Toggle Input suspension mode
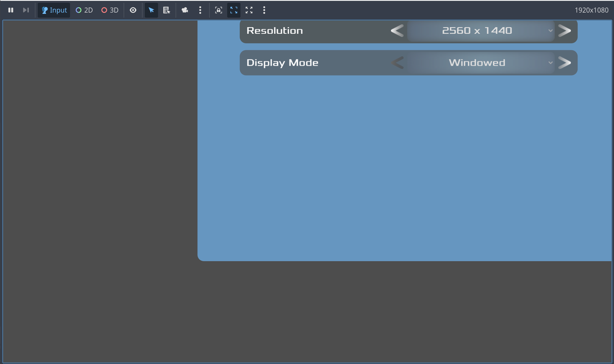 point(54,10)
